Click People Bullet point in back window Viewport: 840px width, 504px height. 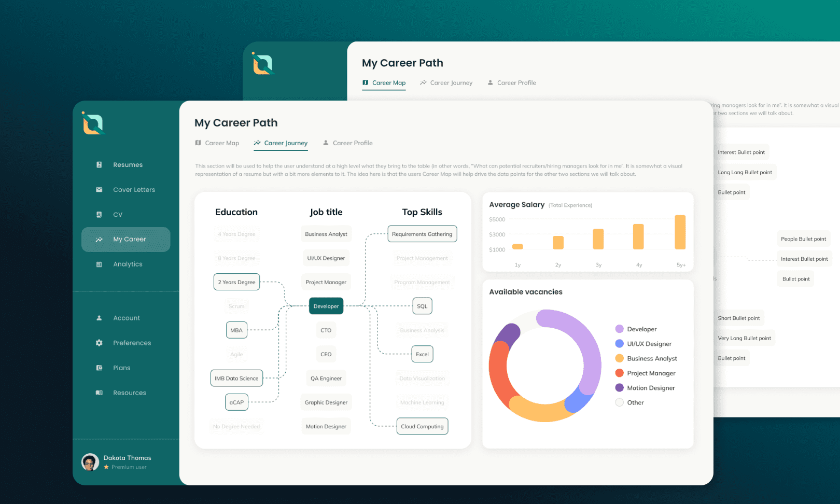[803, 239]
